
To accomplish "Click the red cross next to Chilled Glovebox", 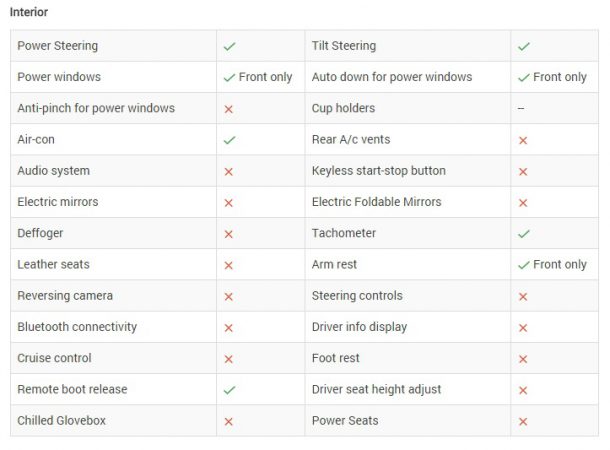I will point(229,421).
